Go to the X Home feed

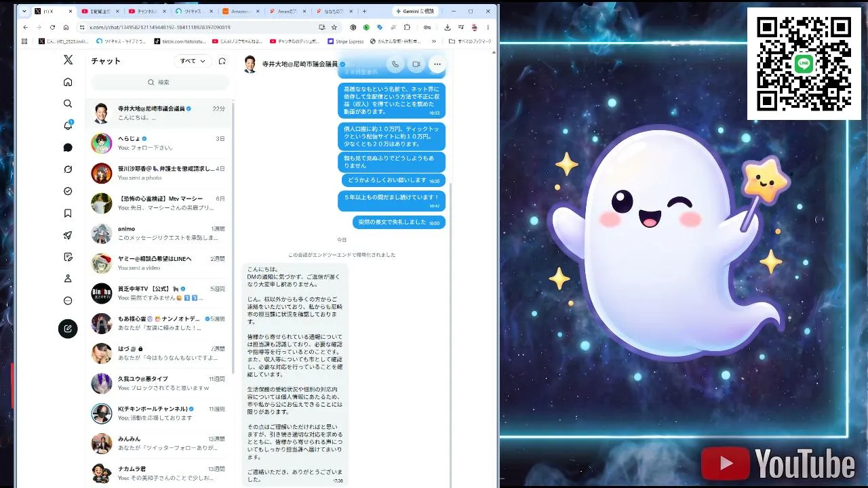tap(68, 82)
